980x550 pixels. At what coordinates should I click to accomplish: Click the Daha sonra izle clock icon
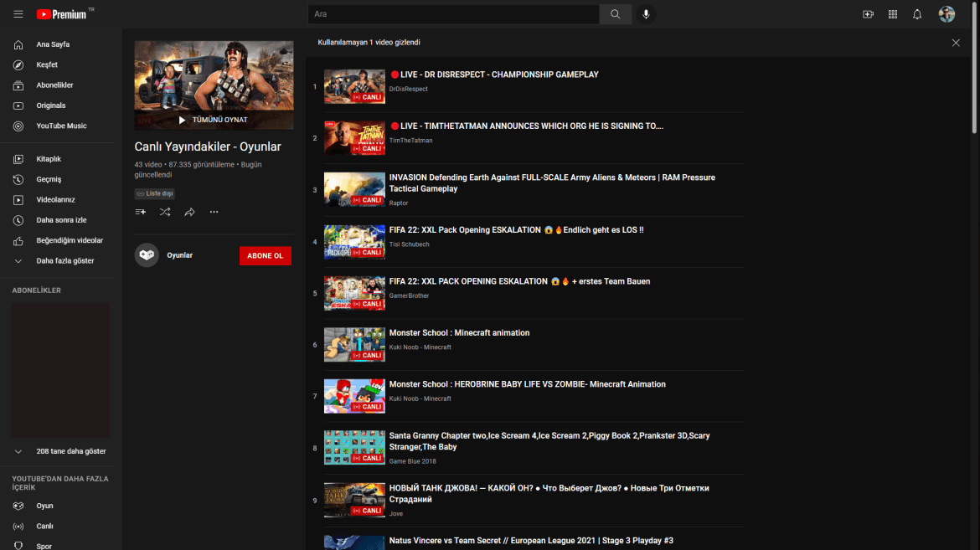pyautogui.click(x=18, y=220)
